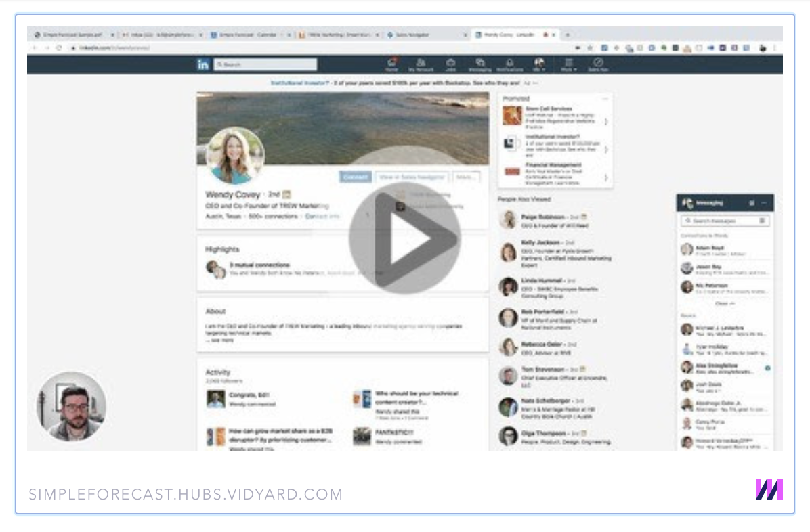Click the Wendy Covey name text
The image size is (810, 532).
coord(232,195)
